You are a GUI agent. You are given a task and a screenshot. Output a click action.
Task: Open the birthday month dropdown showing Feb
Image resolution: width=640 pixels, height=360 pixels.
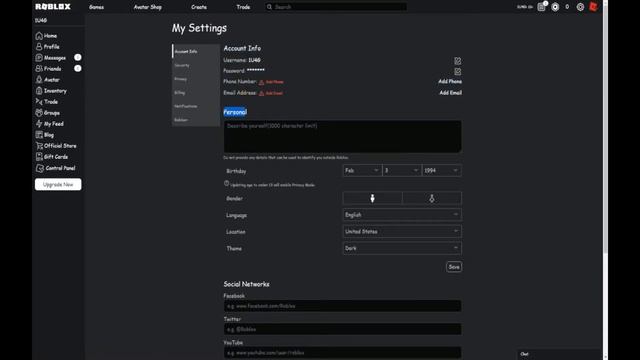coord(362,171)
